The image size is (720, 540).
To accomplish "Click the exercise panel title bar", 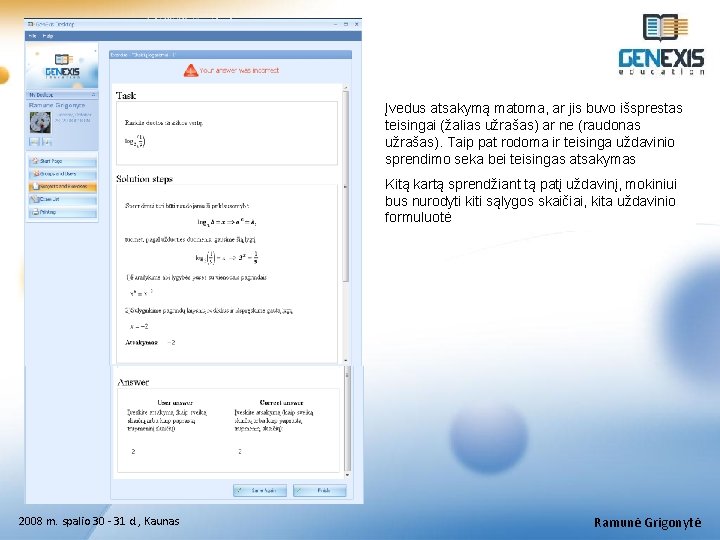I will 231,55.
